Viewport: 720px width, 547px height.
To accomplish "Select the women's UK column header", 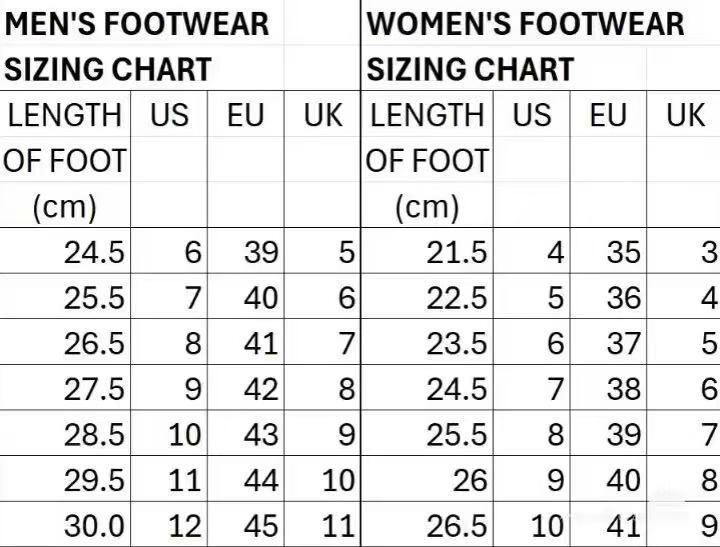I will point(685,116).
